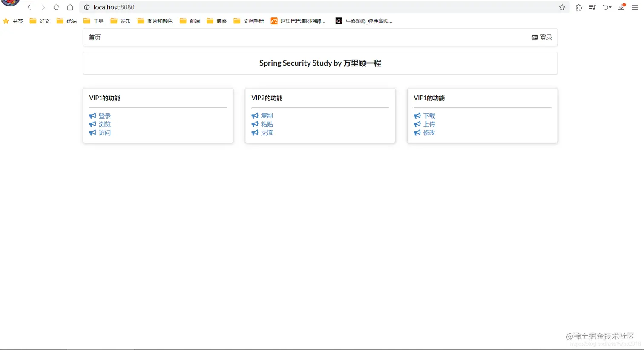Click the 登录 login button in navbar
Viewport: 644px width, 350px height.
coord(542,37)
